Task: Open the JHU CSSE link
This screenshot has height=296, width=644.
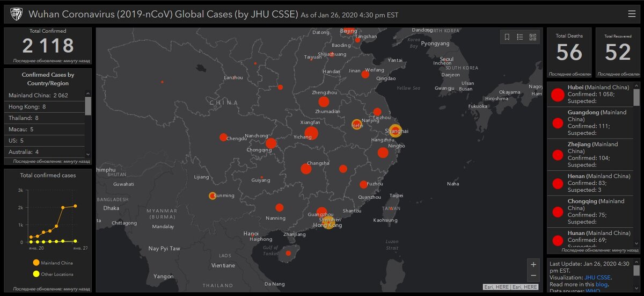Action: point(597,278)
